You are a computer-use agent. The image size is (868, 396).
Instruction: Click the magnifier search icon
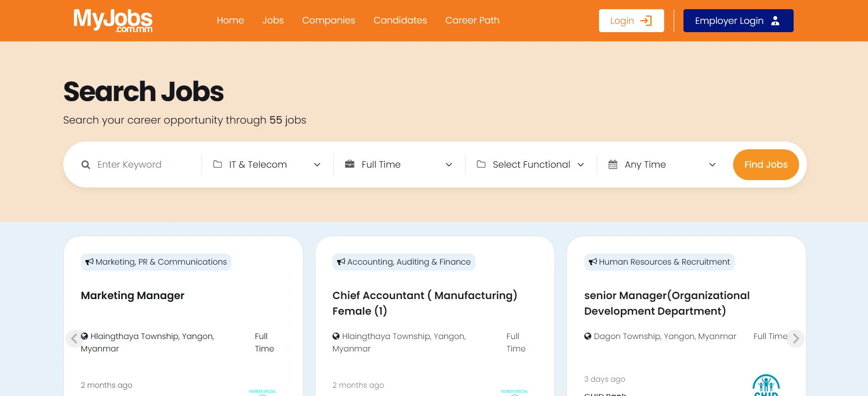(86, 164)
